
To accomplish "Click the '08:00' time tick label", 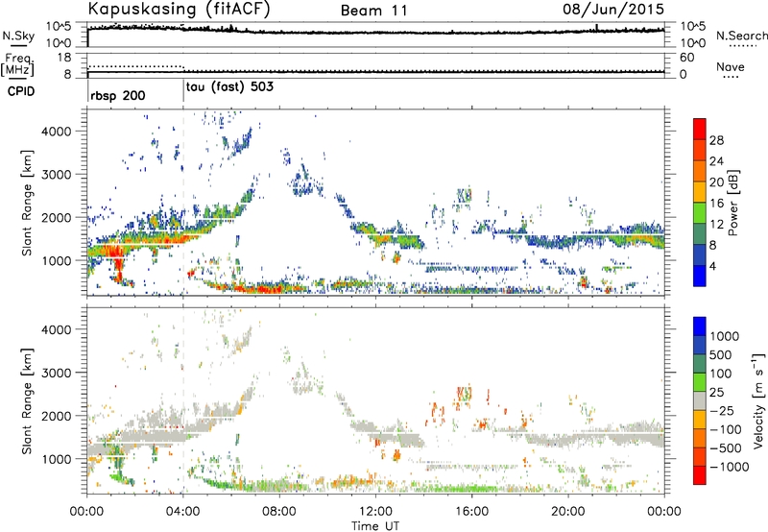I will pyautogui.click(x=279, y=512).
